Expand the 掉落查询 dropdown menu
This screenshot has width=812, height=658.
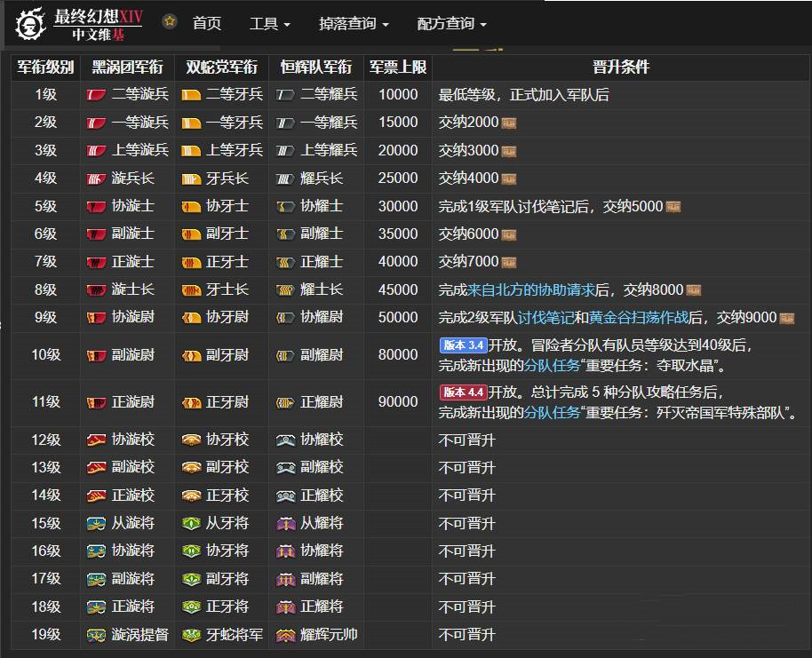pos(354,24)
